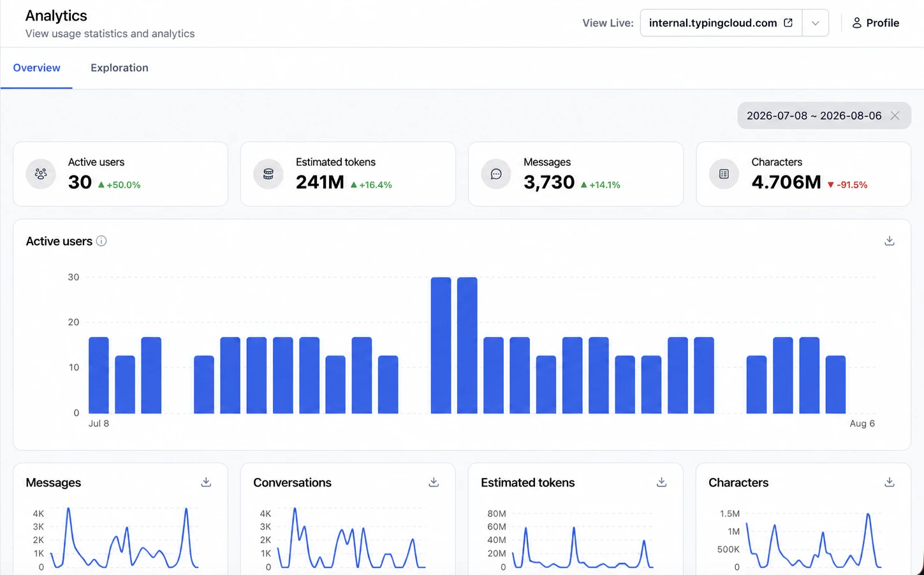Clear the selected date range
Screen dimensions: 924x575
(x=895, y=116)
